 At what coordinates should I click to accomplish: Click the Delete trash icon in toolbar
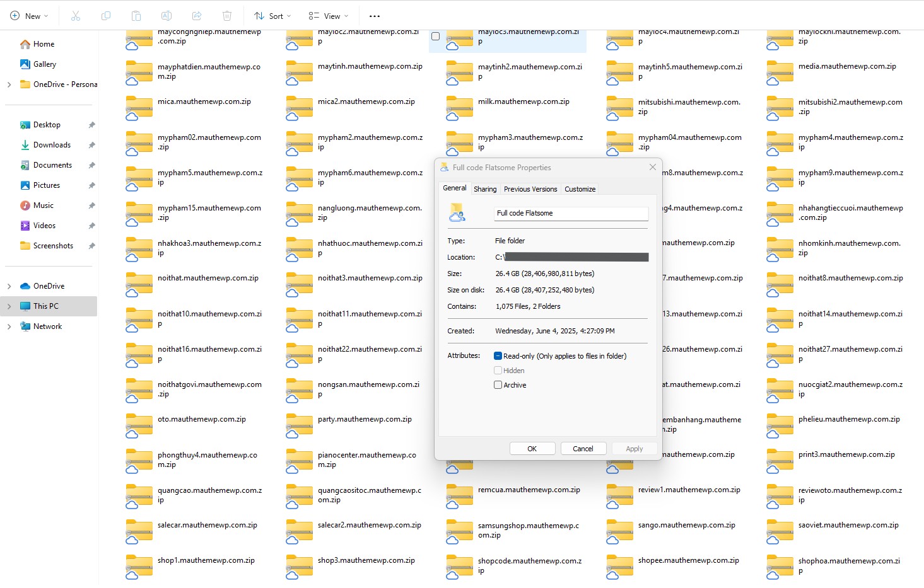click(227, 16)
